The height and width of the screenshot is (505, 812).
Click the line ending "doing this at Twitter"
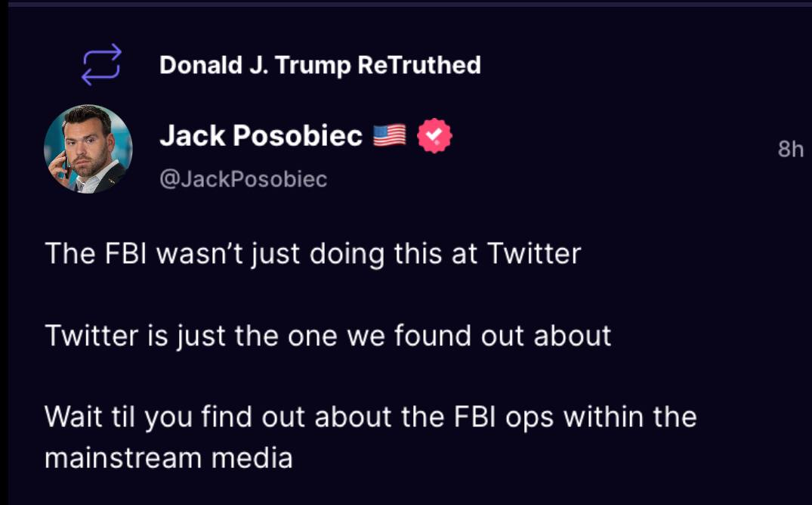coord(313,253)
